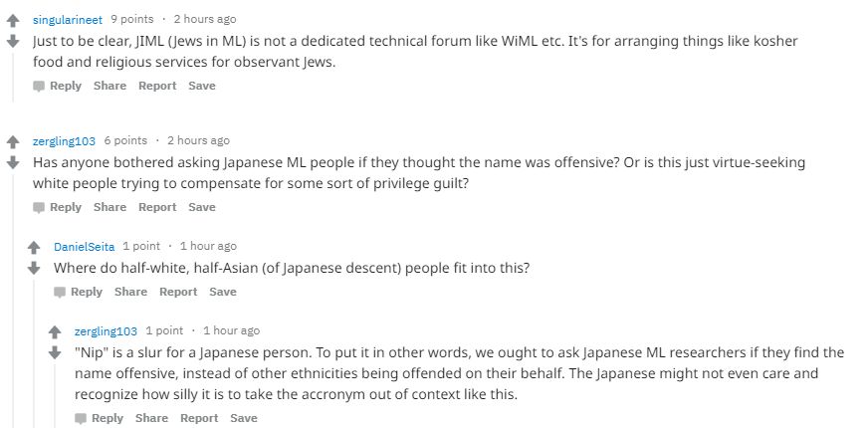Image resolution: width=868 pixels, height=428 pixels.
Task: Upvote DanielSeita's comment
Action: pyautogui.click(x=34, y=247)
